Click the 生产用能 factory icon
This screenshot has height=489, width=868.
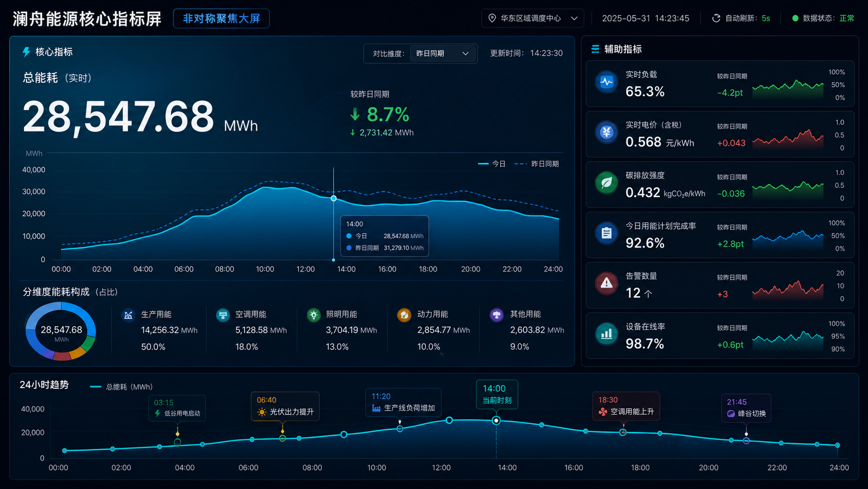(128, 315)
